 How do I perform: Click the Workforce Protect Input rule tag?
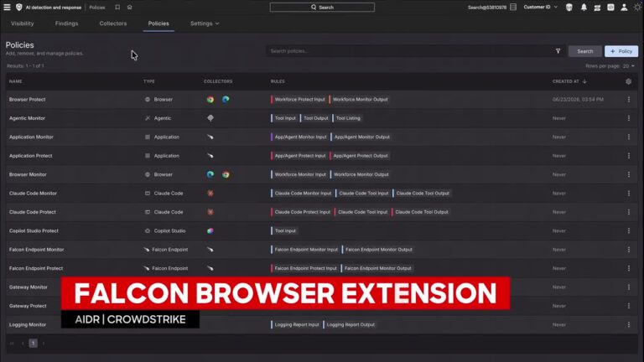[299, 100]
